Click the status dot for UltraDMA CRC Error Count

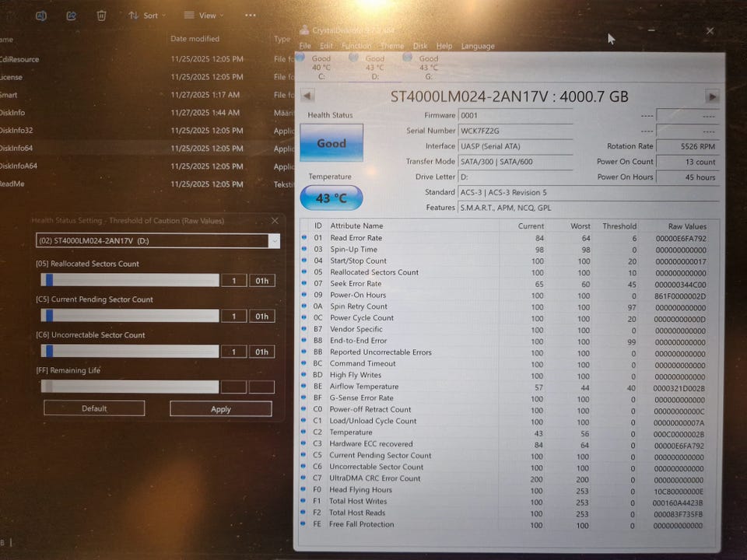pyautogui.click(x=303, y=477)
